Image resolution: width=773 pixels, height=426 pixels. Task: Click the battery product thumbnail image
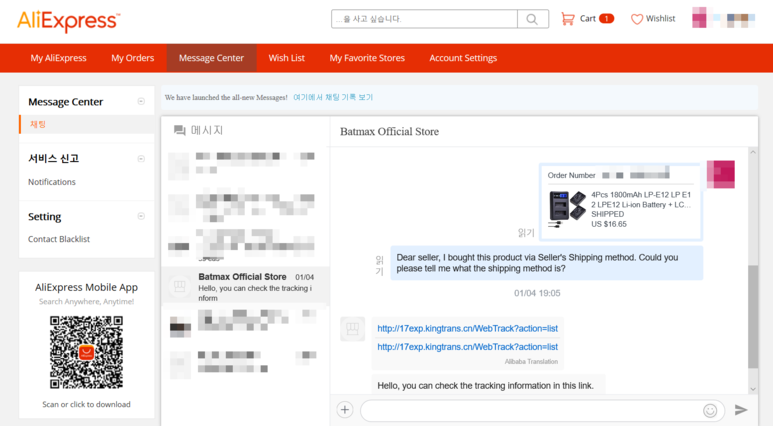567,209
